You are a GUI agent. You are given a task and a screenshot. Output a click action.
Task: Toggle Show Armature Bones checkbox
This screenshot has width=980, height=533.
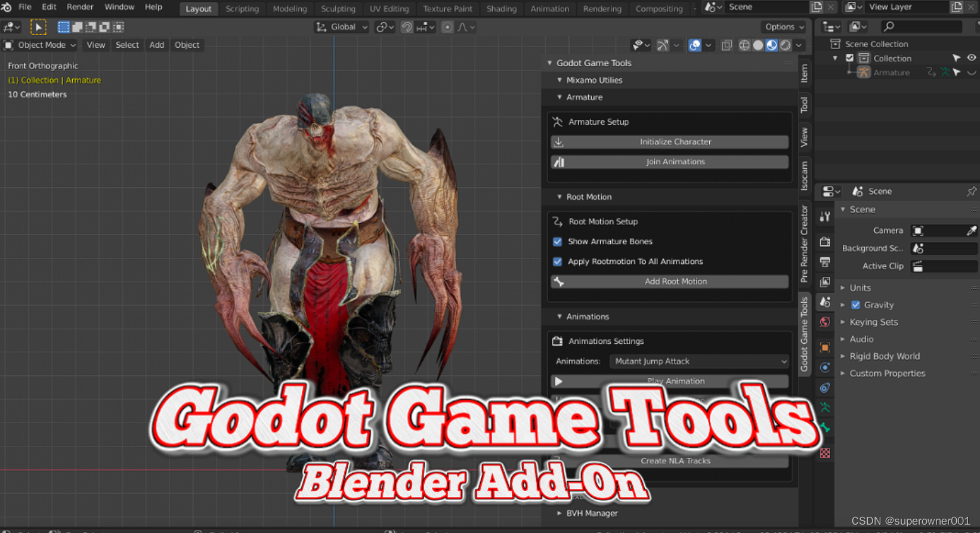[557, 242]
